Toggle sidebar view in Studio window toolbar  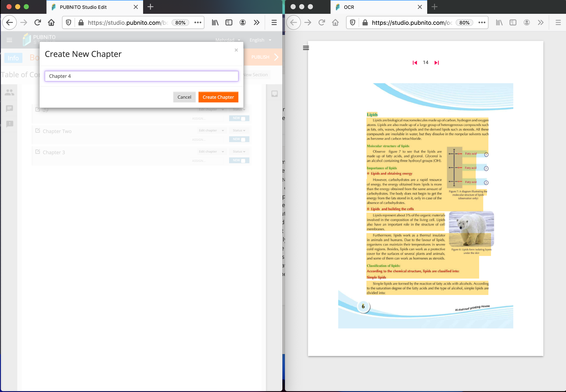(x=229, y=23)
